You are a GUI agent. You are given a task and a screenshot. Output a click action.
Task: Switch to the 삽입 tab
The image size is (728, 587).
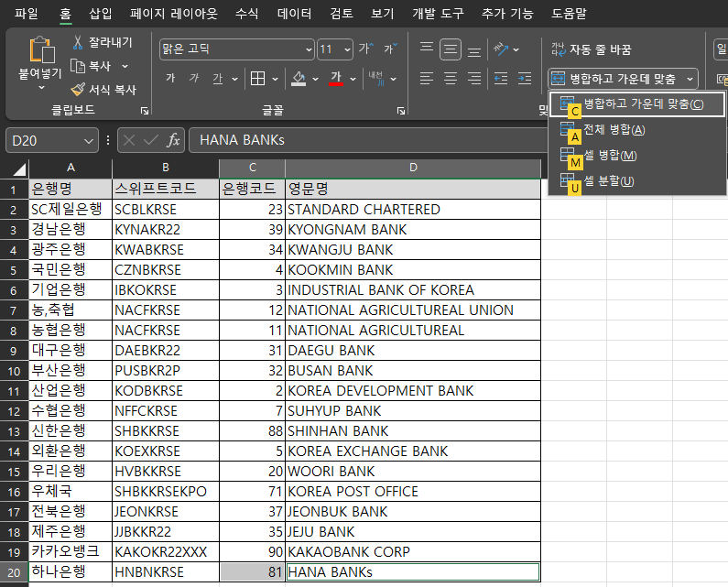pos(101,14)
